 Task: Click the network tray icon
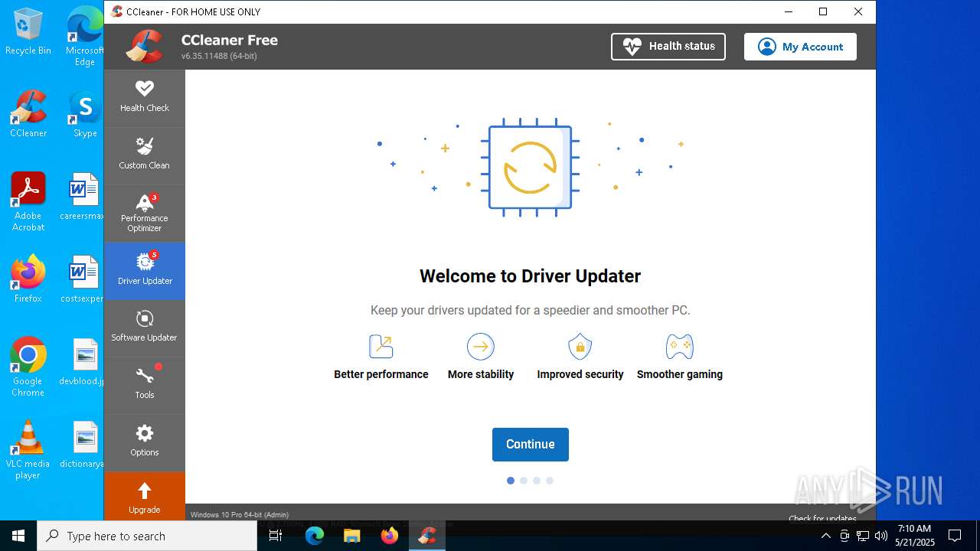[863, 536]
